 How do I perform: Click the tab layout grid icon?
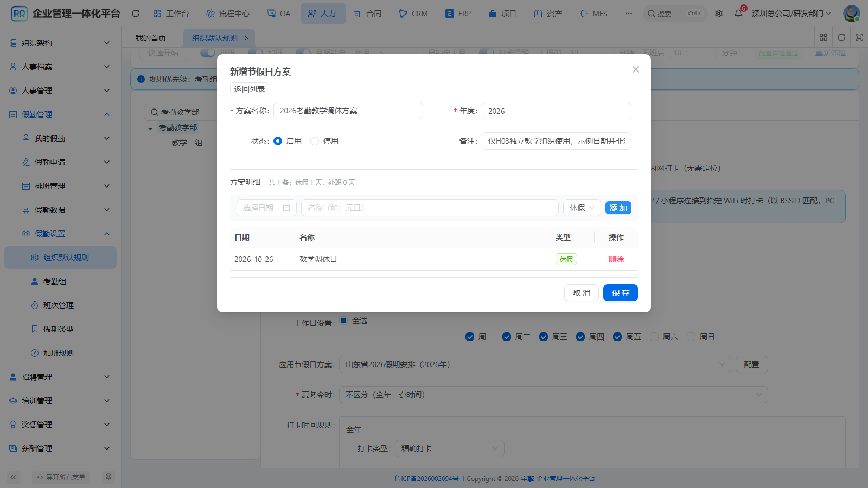click(x=824, y=37)
